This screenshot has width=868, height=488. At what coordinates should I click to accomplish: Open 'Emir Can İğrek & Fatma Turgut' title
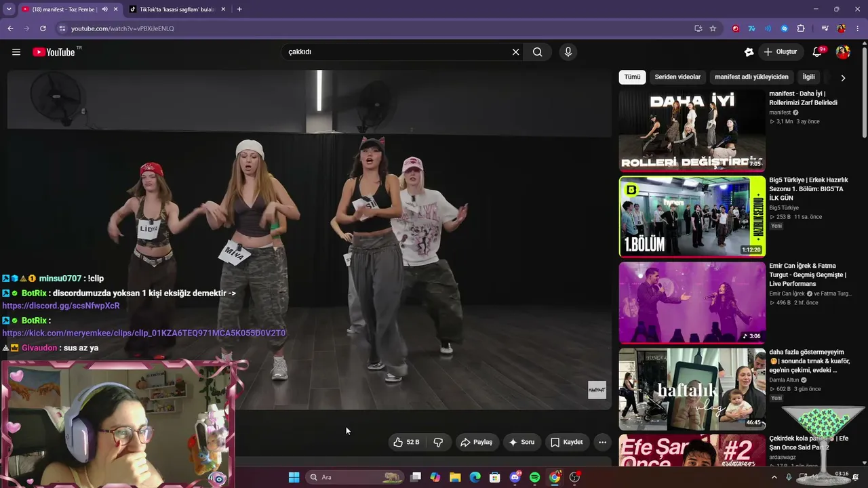pos(808,274)
